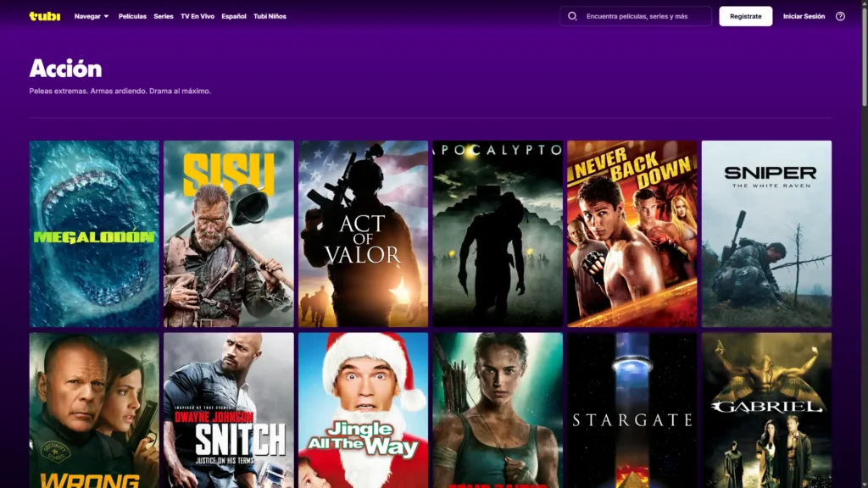Choose the Apocalypto movie poster
Image resolution: width=868 pixels, height=488 pixels.
tap(498, 233)
